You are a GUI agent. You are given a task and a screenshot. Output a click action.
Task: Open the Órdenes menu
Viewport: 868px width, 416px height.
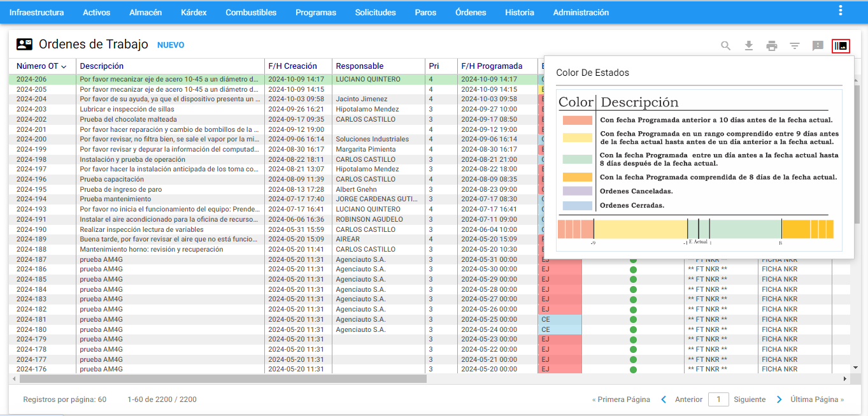(x=471, y=12)
